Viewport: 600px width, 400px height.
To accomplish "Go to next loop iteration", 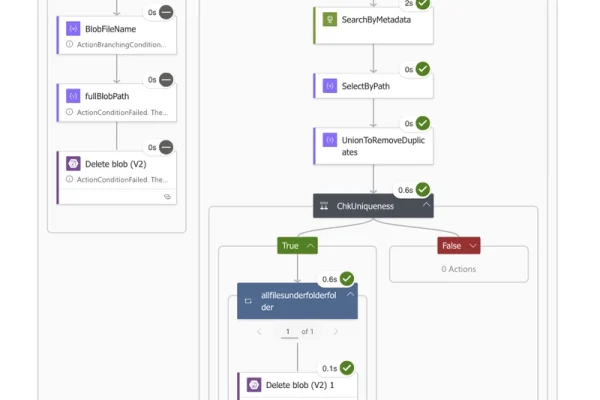I will pos(333,331).
